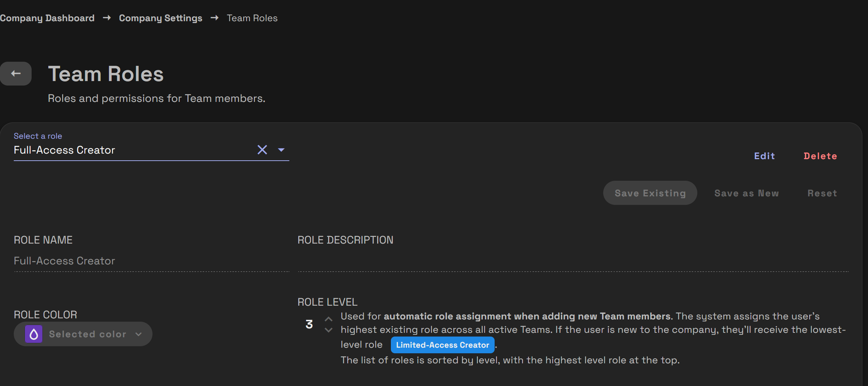The image size is (868, 386).
Task: Click the red Delete button
Action: tap(820, 156)
